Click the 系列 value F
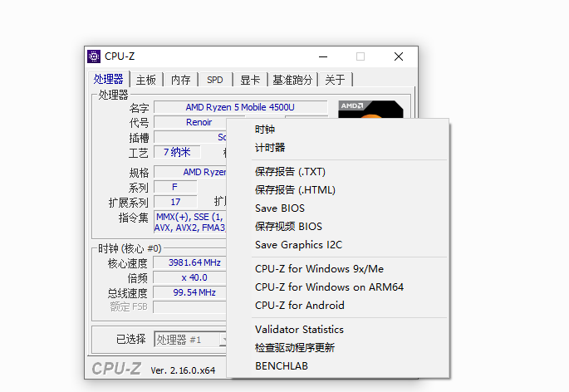569x392 pixels. (175, 187)
